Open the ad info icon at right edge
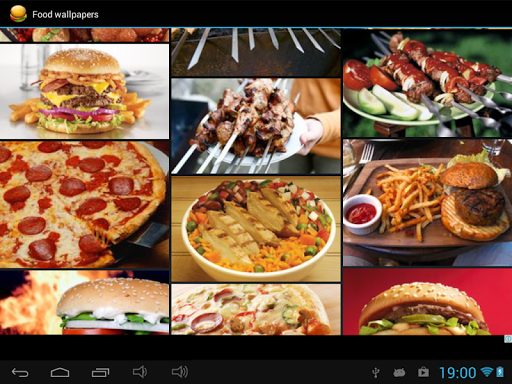Image resolution: width=512 pixels, height=384 pixels. click(508, 339)
